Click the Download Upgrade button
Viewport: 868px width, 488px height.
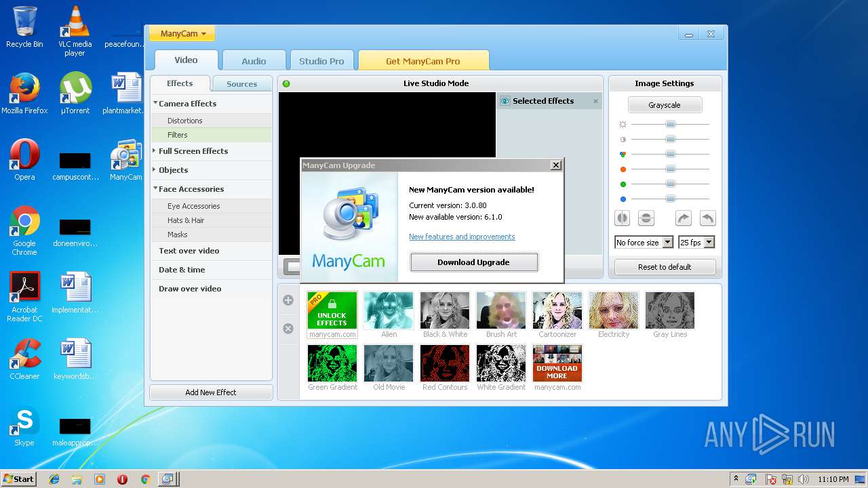coord(473,262)
